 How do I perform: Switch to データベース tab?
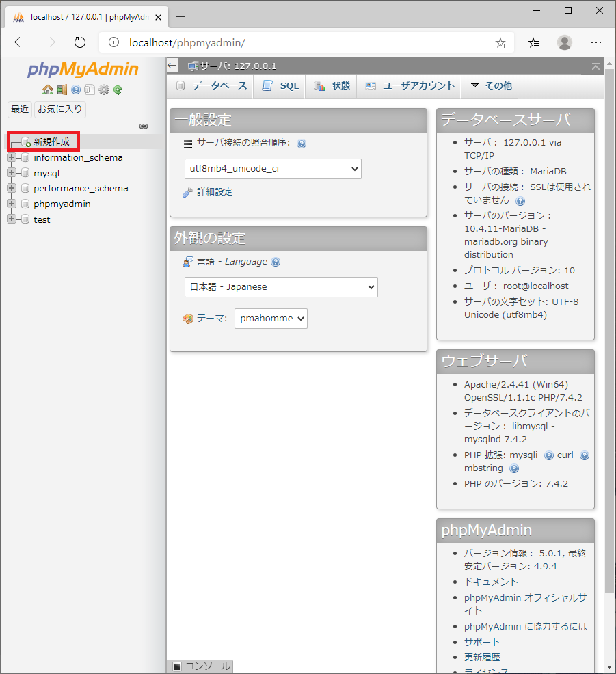[x=211, y=86]
